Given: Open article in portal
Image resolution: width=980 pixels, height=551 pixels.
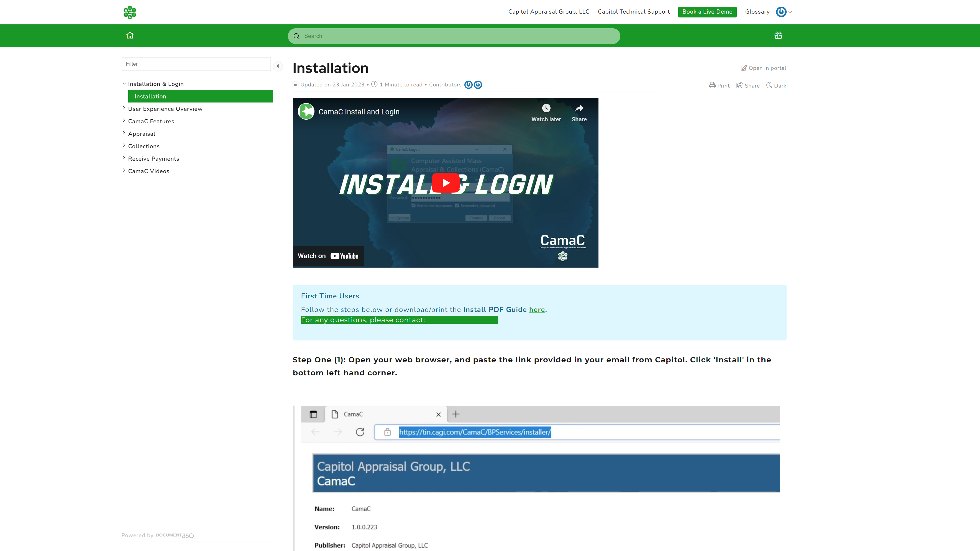Looking at the screenshot, I should (763, 68).
